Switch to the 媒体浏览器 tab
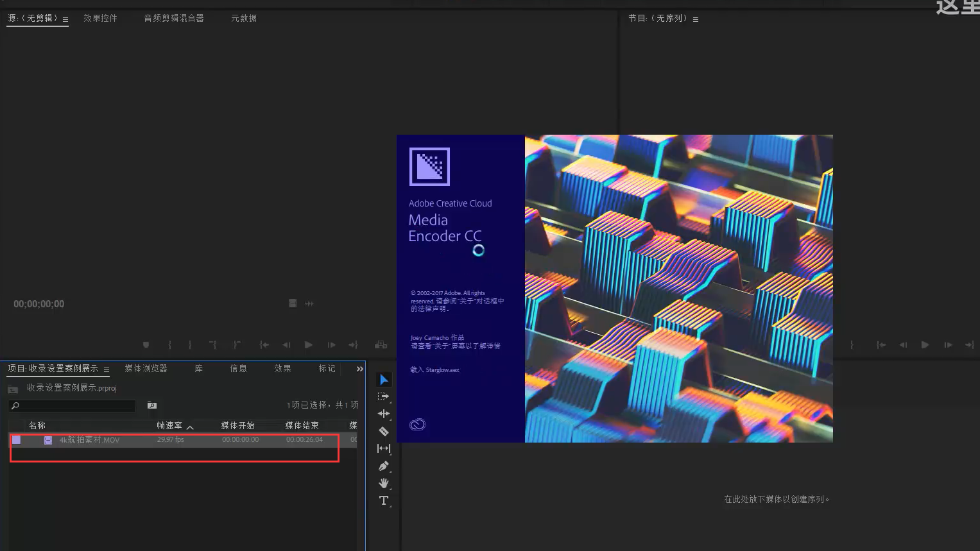The width and height of the screenshot is (980, 551). click(x=146, y=368)
